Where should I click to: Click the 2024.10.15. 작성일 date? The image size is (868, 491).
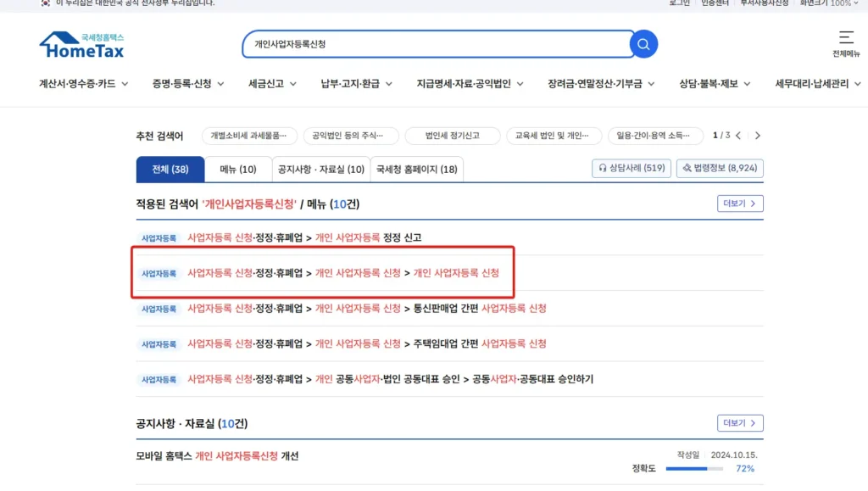734,455
